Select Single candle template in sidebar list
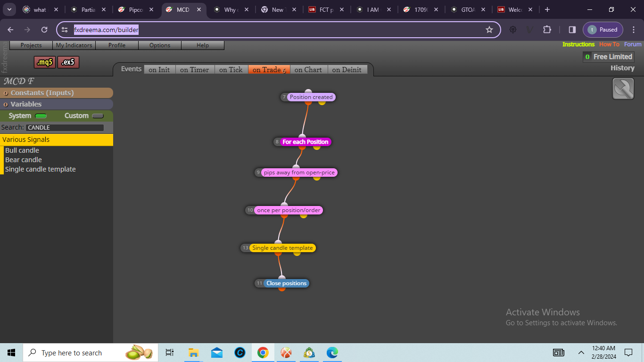Screen dimensions: 644x362 coord(41,169)
